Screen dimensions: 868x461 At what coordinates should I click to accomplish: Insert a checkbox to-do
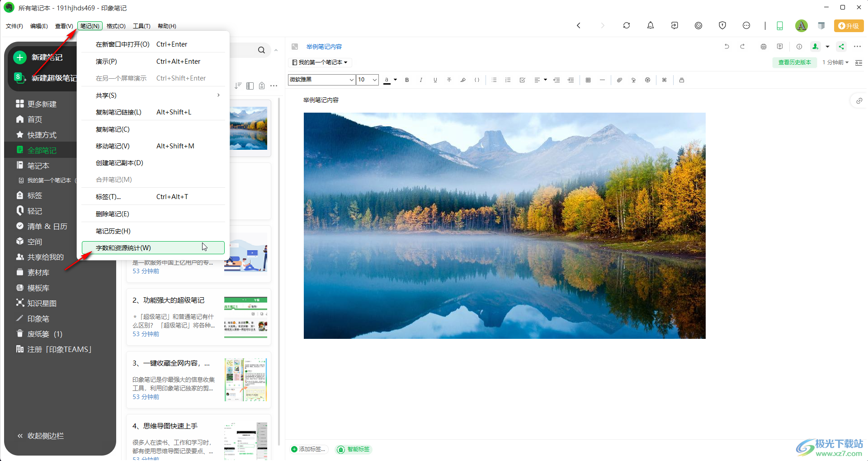(522, 80)
